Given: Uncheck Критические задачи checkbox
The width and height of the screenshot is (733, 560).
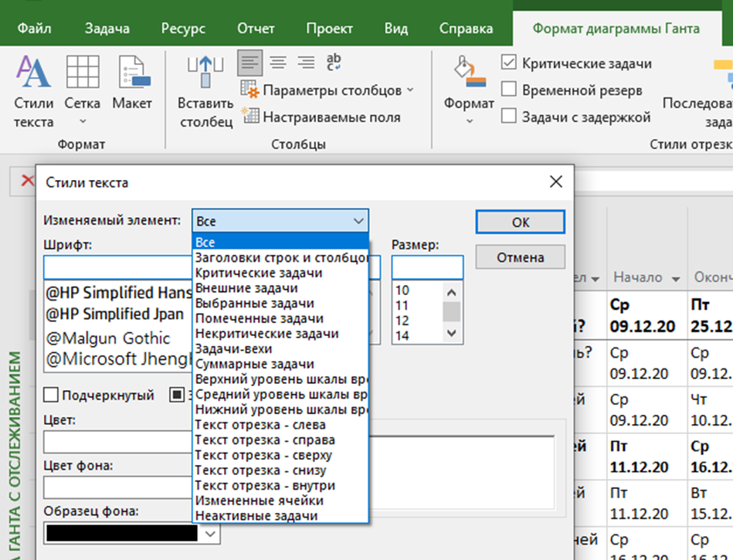Looking at the screenshot, I should coord(508,62).
